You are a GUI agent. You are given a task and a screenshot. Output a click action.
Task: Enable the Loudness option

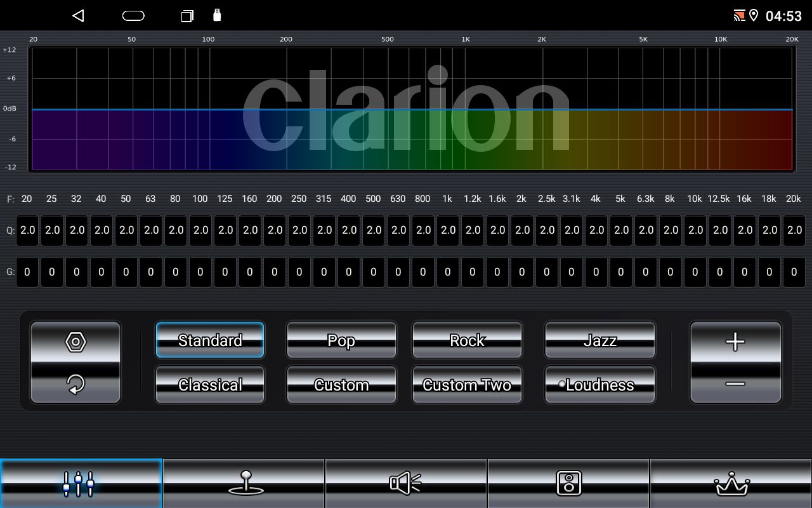click(x=599, y=384)
